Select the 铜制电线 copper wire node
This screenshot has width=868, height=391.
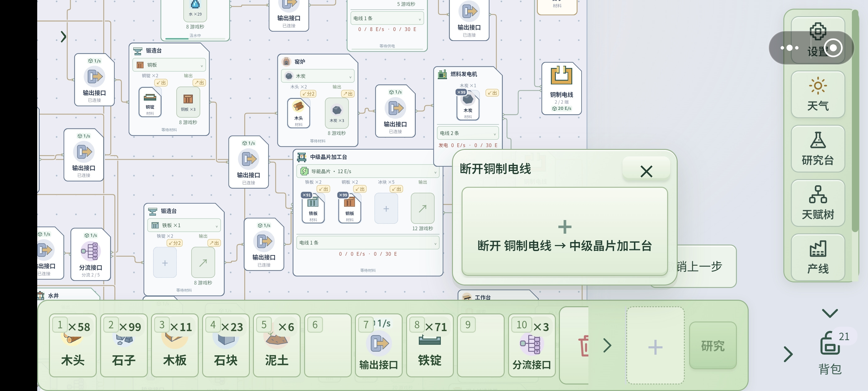pyautogui.click(x=561, y=88)
